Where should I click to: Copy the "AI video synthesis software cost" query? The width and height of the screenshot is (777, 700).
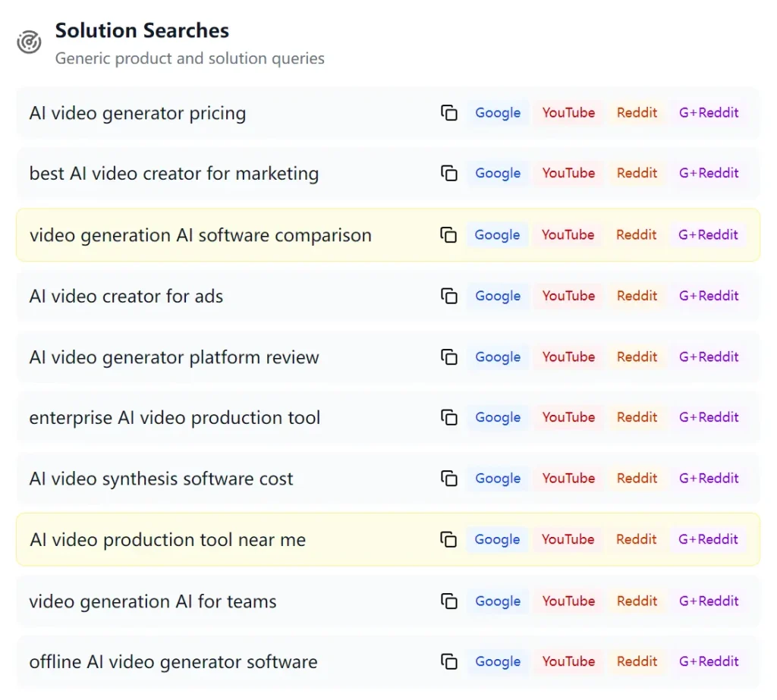pos(449,478)
